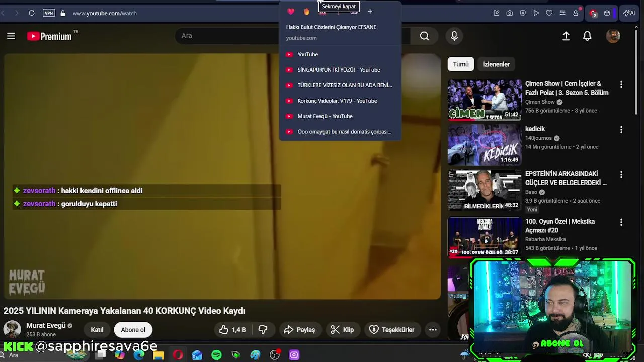Start voice search with microphone icon
This screenshot has height=362, width=644.
[x=454, y=36]
